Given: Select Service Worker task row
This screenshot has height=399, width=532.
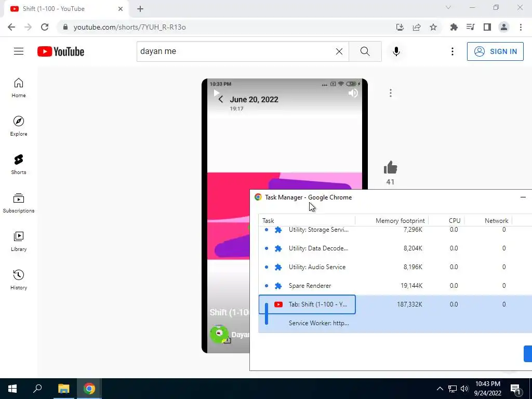Looking at the screenshot, I should pyautogui.click(x=395, y=323).
